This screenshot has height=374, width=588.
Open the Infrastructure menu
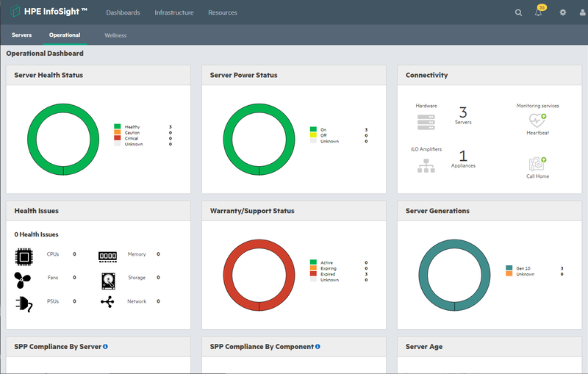[174, 12]
